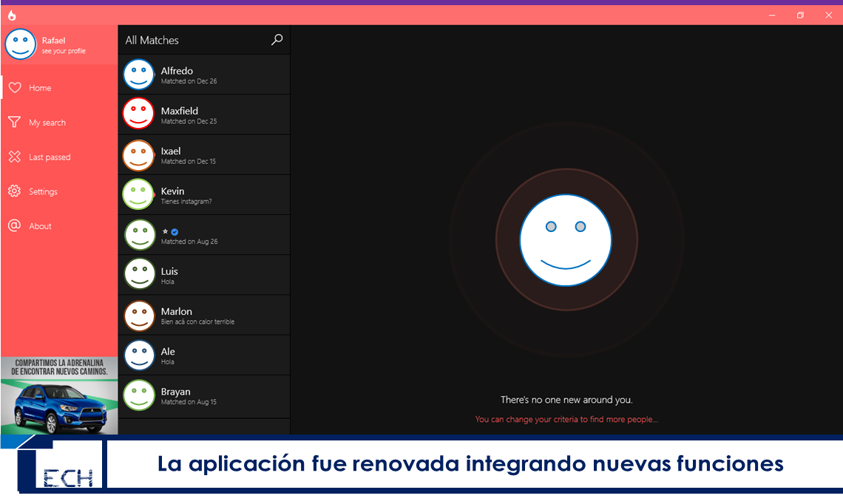Click the blue verified badge on Aug 26 match
This screenshot has height=504, width=843.
tap(175, 232)
